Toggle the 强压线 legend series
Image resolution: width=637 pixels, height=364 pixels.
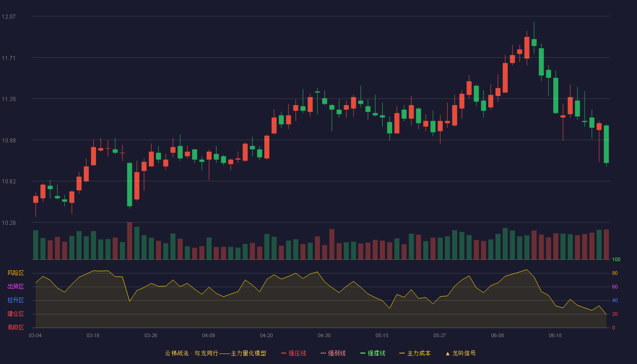pos(293,353)
